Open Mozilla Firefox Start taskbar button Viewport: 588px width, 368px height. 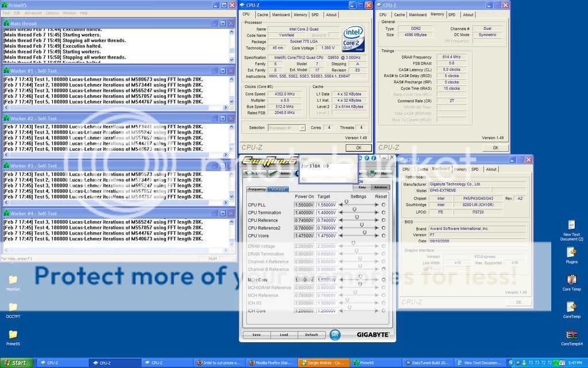[x=272, y=363]
